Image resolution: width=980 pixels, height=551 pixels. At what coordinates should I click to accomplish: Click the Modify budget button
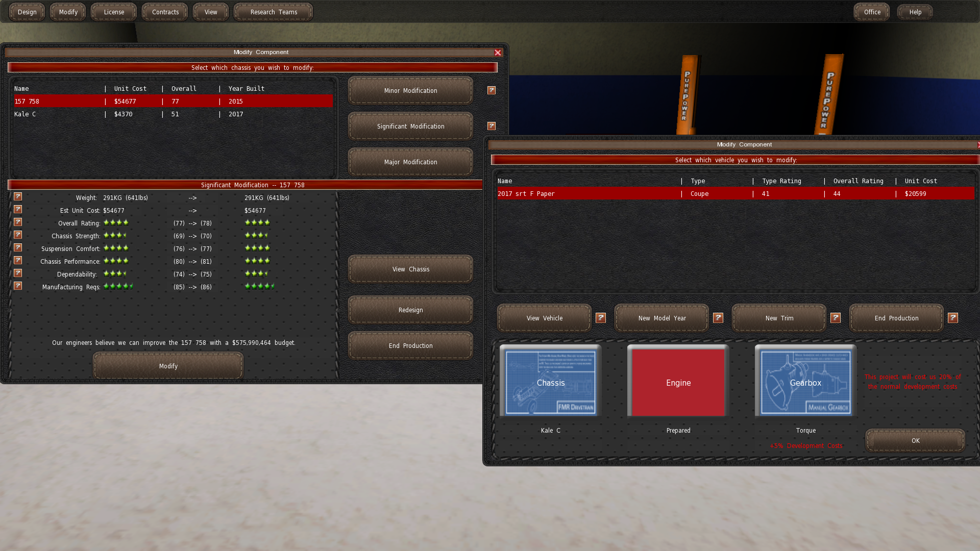point(168,366)
